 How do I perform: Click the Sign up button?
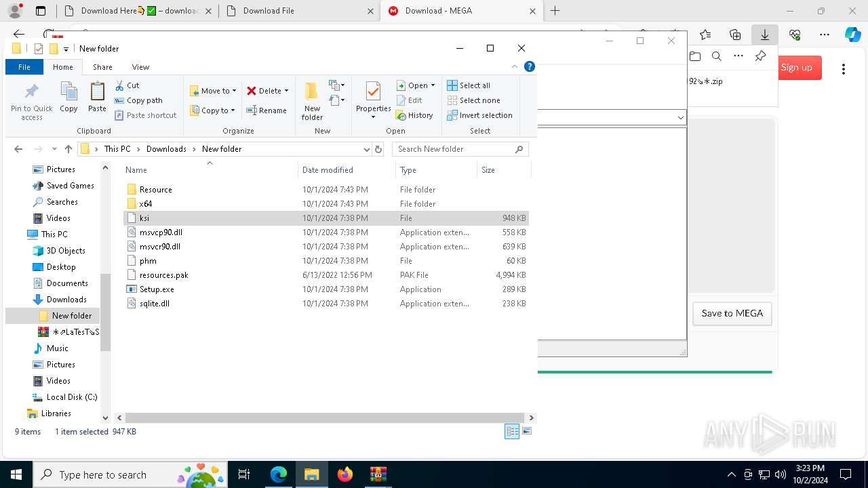[x=796, y=67]
